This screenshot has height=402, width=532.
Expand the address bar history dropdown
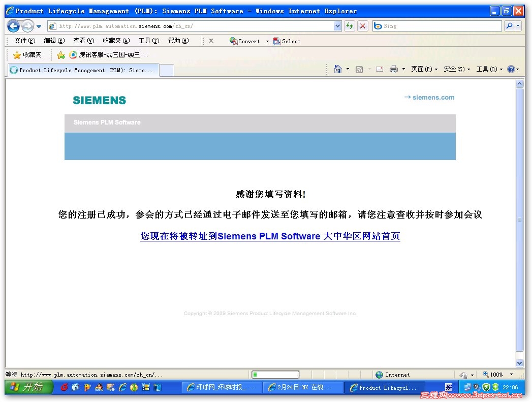(x=337, y=26)
